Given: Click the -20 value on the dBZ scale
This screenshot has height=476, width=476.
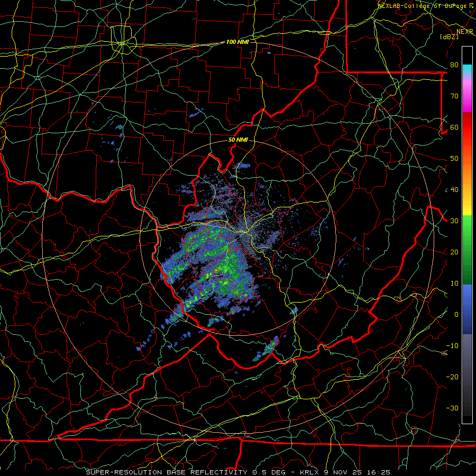Looking at the screenshot, I should tap(452, 377).
